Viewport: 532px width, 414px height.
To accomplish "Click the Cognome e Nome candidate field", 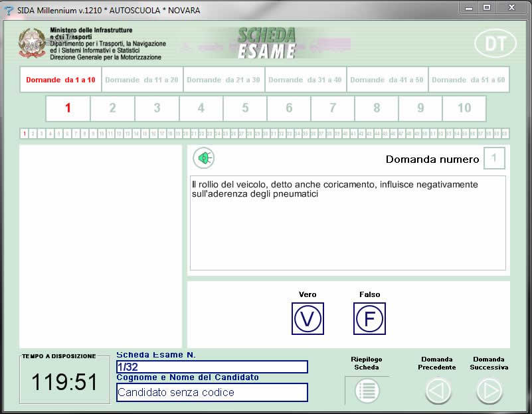I will pyautogui.click(x=212, y=392).
